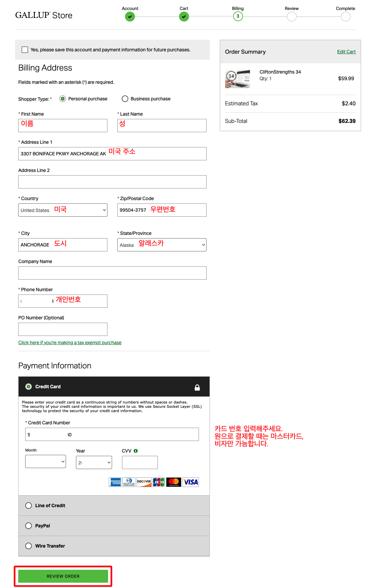371x588 pixels.
Task: Click the Review Order button
Action: [x=63, y=576]
